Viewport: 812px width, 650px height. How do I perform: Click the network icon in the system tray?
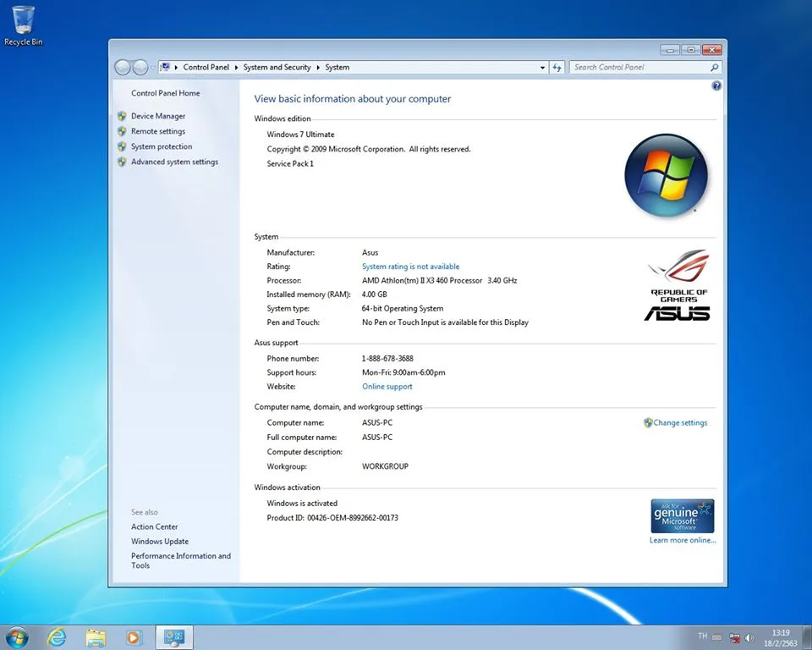pyautogui.click(x=734, y=636)
